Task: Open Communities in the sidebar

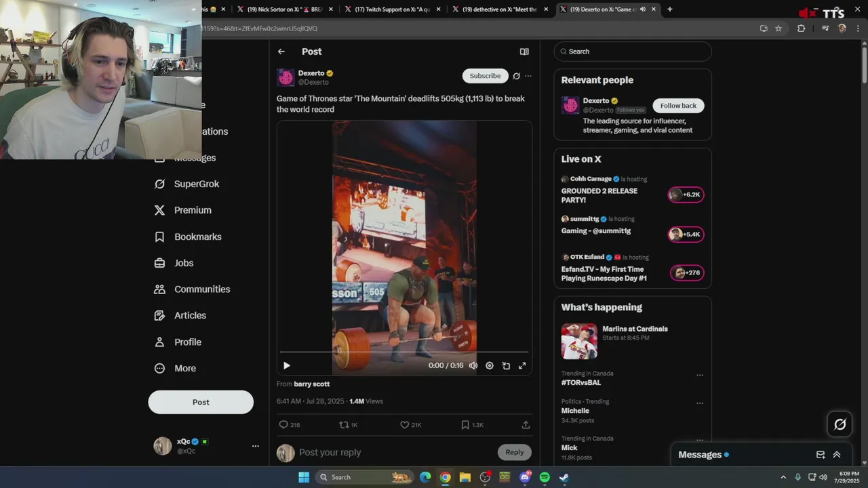Action: (193, 289)
